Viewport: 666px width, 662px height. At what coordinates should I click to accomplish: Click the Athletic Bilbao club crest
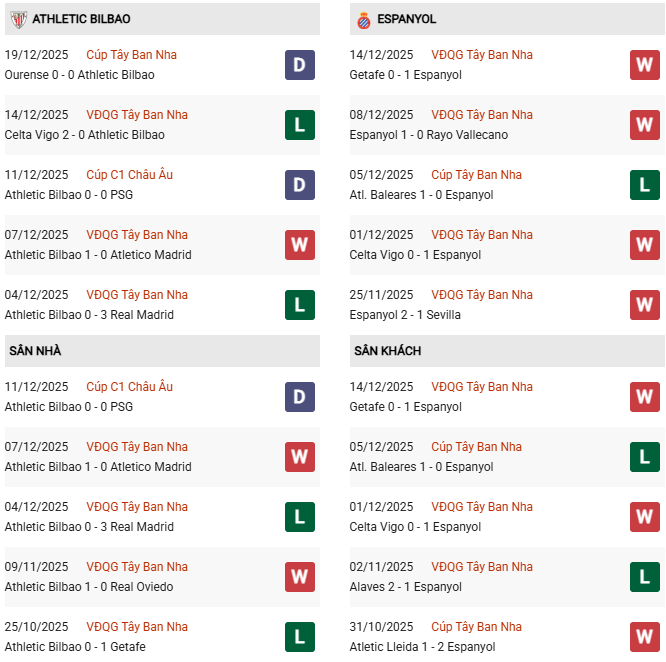pos(17,19)
